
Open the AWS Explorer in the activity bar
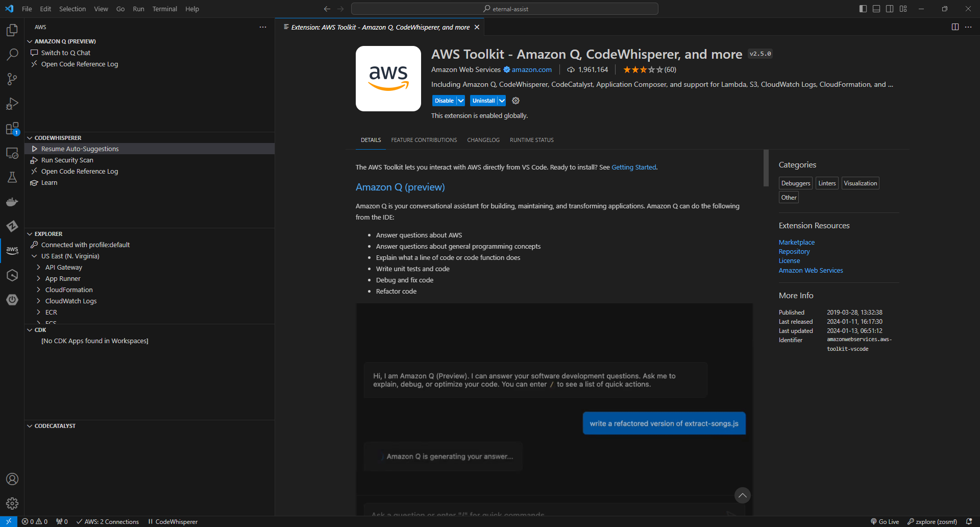[12, 250]
